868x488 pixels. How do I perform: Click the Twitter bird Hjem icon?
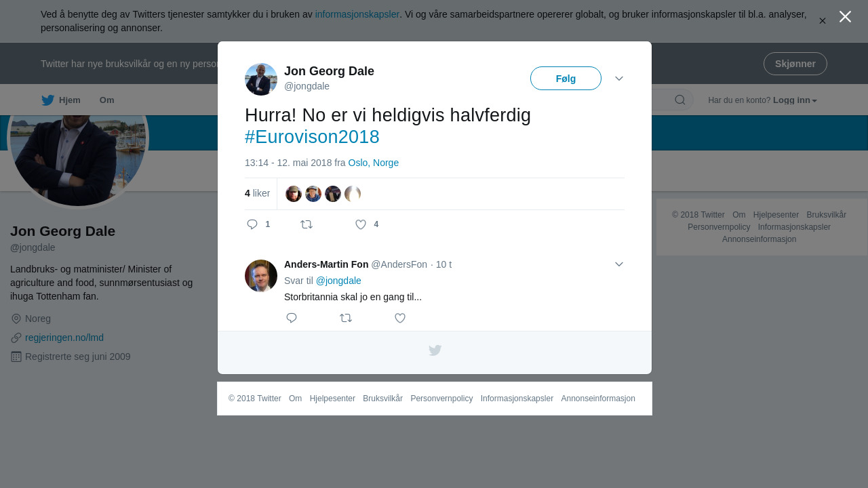(x=47, y=100)
